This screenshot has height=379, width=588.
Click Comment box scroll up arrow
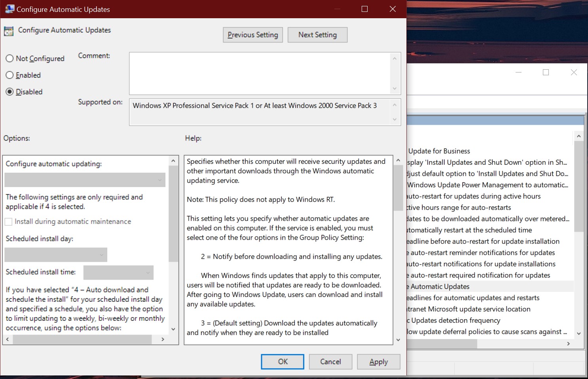[395, 59]
